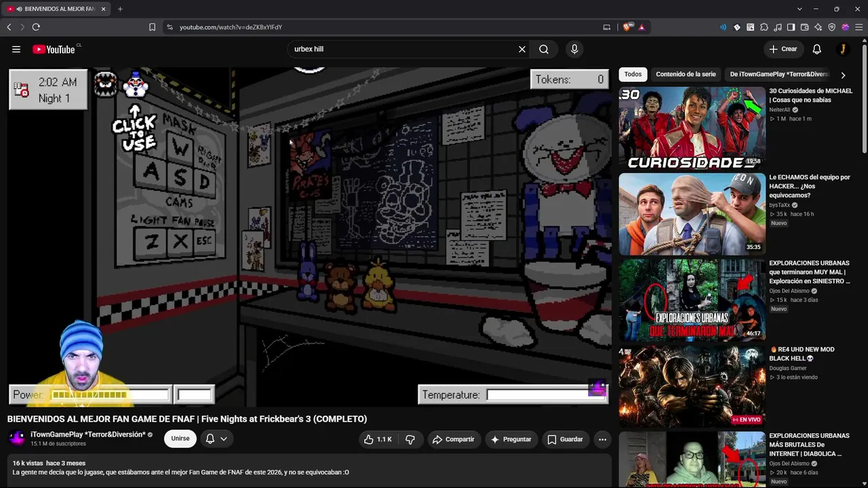
Task: Open the media control music-note icon
Action: coord(778,27)
